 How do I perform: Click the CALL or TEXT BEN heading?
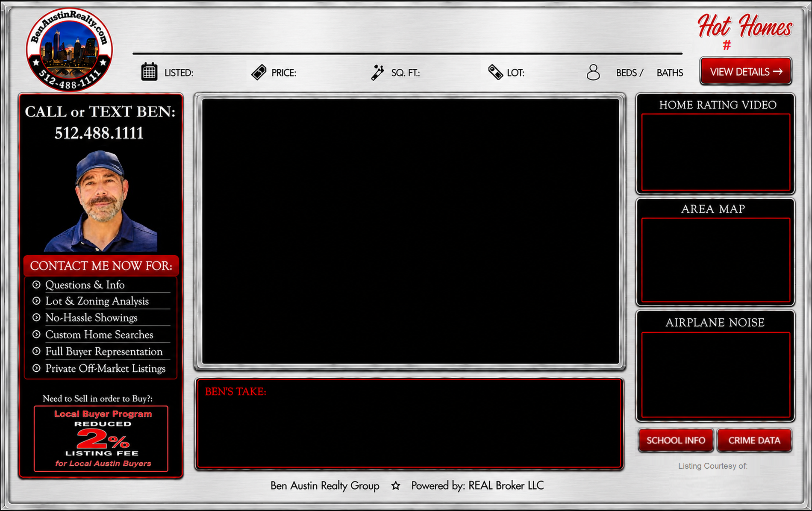pos(100,112)
